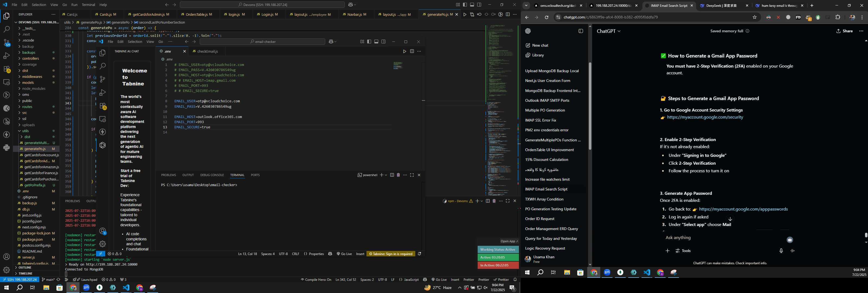
Task: Click Chrome address bar URL
Action: pos(610,17)
